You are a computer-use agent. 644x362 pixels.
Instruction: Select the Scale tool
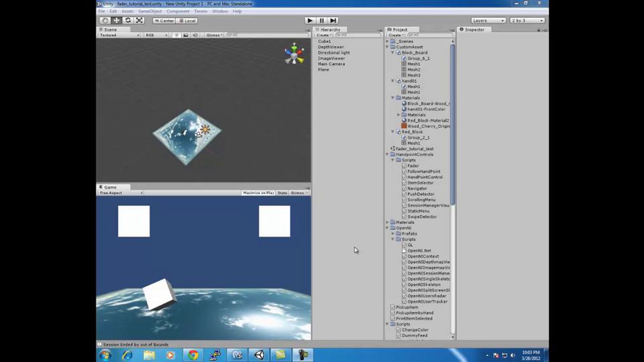[x=140, y=20]
